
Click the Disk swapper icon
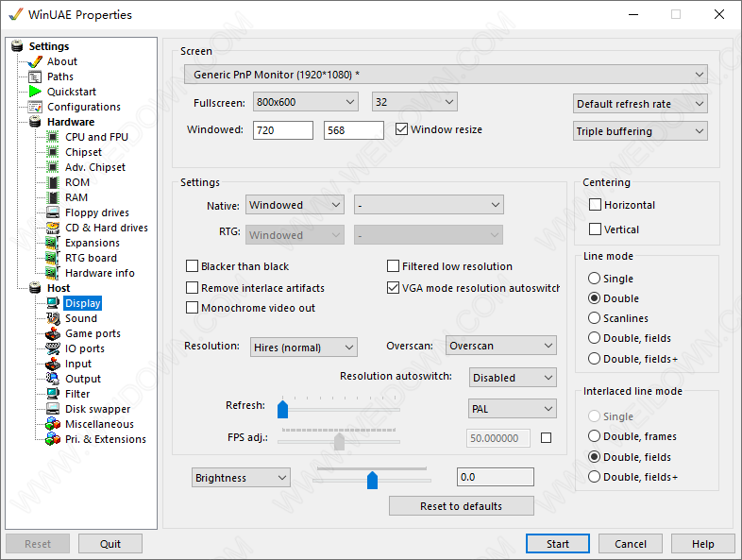pos(53,409)
